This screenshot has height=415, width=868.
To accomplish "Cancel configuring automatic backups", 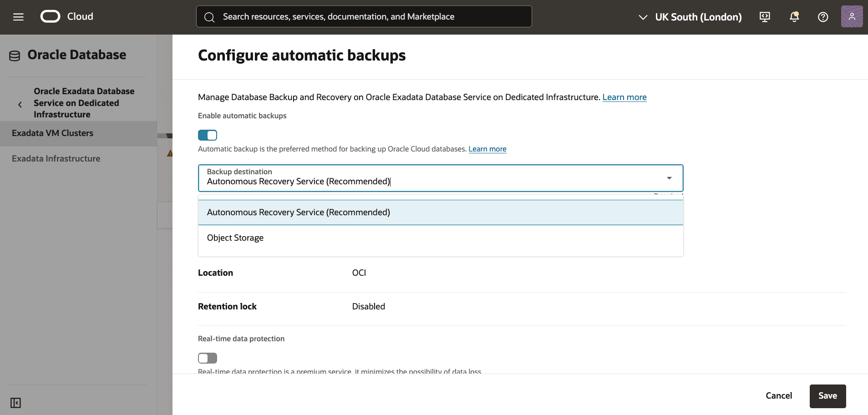I will 779,396.
